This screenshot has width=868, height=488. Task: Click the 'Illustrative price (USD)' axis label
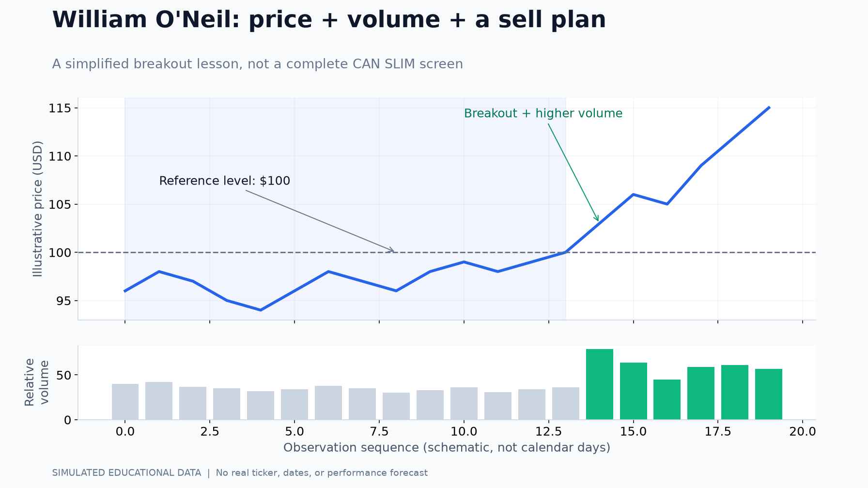[x=38, y=209]
